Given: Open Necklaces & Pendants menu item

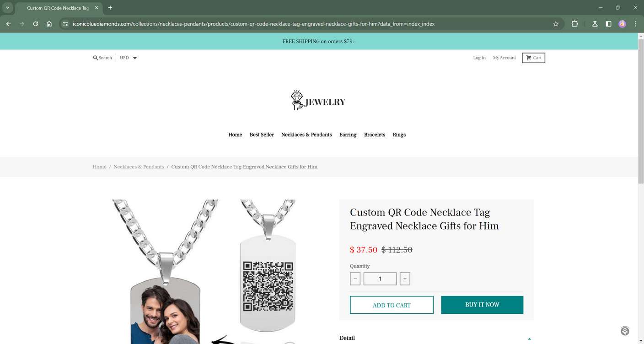Looking at the screenshot, I should click(306, 134).
